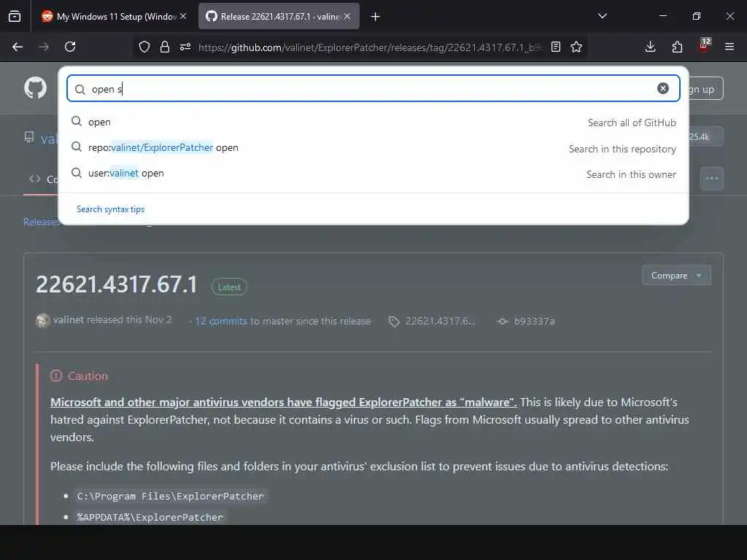
Task: Click %APPDATA%\ExplorerPatcher path text
Action: (x=150, y=517)
